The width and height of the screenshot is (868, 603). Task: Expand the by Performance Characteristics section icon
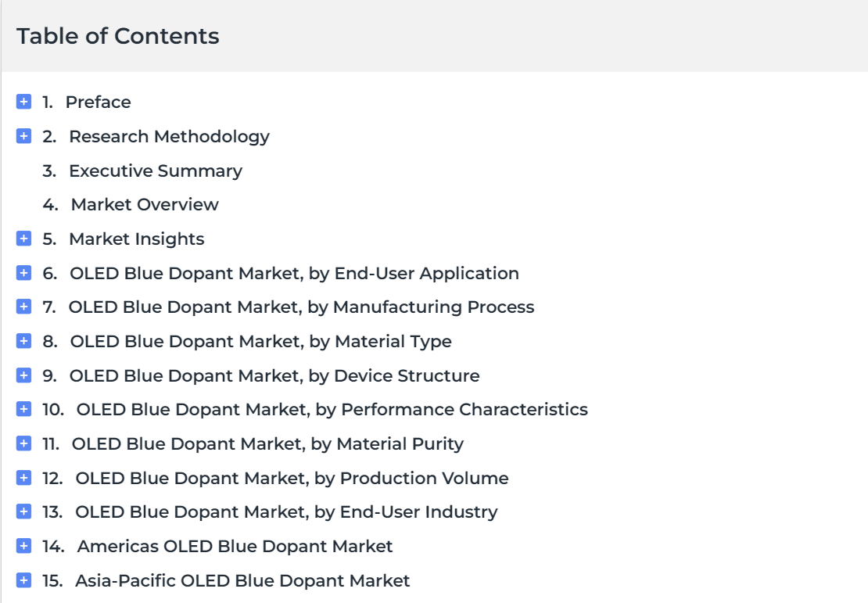pos(24,409)
